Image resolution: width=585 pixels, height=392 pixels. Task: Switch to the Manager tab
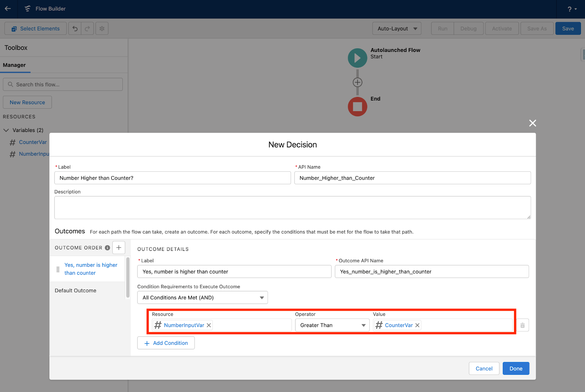[x=14, y=65]
